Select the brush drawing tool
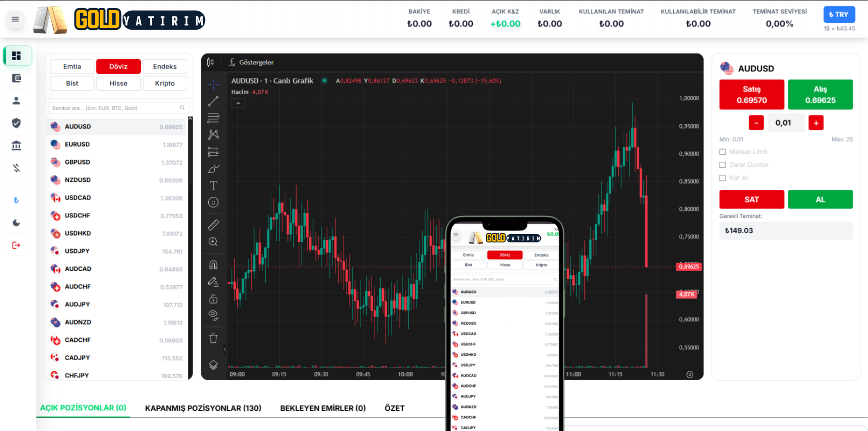This screenshot has width=868, height=431. pyautogui.click(x=213, y=168)
